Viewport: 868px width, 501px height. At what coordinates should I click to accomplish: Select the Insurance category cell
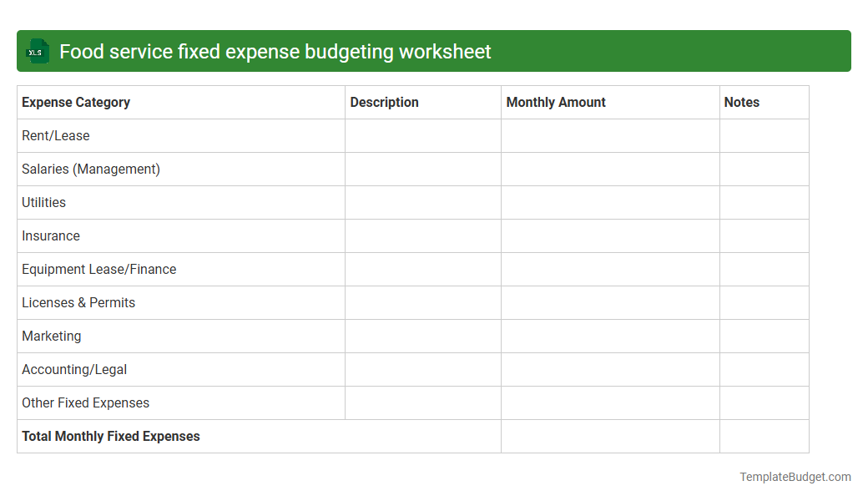click(51, 235)
